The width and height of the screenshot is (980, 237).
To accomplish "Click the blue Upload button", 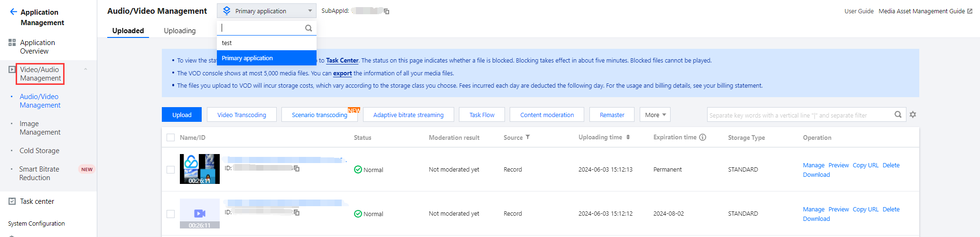I will pyautogui.click(x=182, y=115).
